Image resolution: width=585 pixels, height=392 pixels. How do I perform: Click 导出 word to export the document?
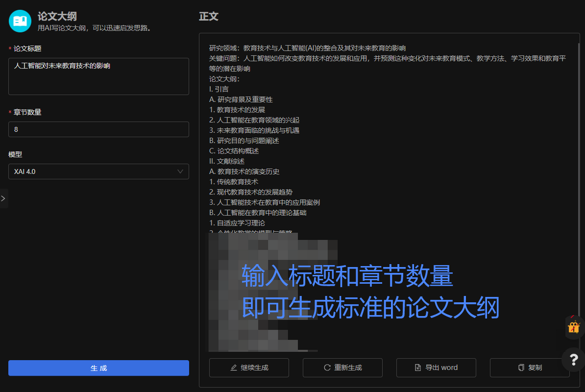(436, 367)
